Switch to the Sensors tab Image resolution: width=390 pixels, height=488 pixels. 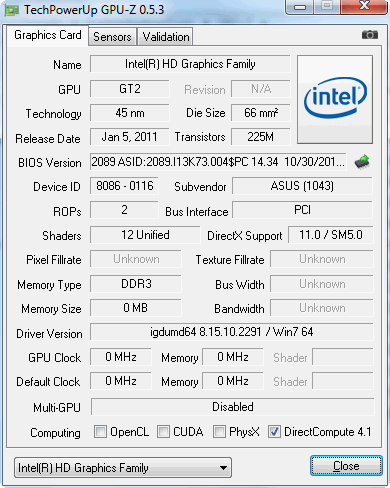[112, 37]
